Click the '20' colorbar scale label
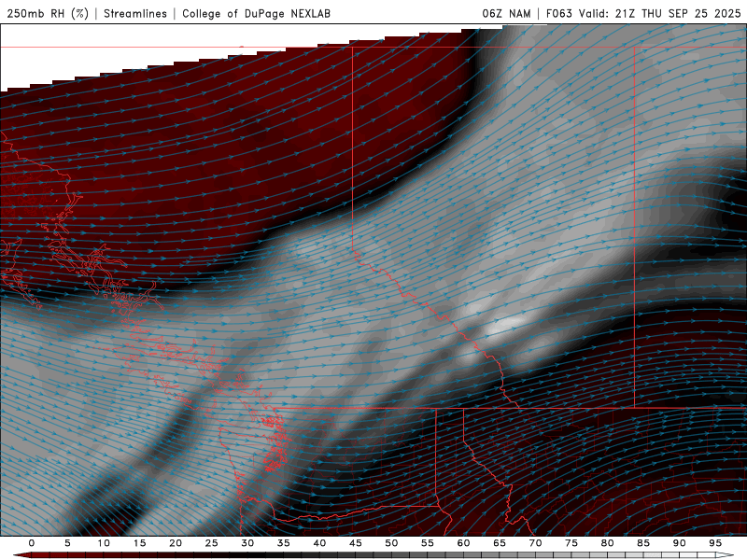The image size is (747, 560). point(176,543)
